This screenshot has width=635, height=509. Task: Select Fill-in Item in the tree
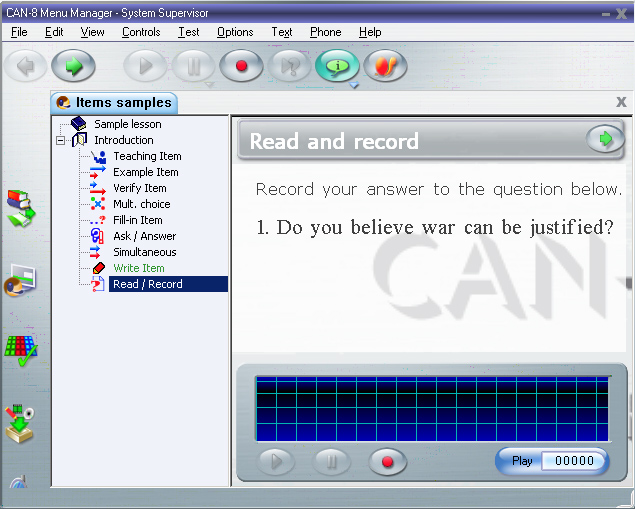[x=138, y=220]
